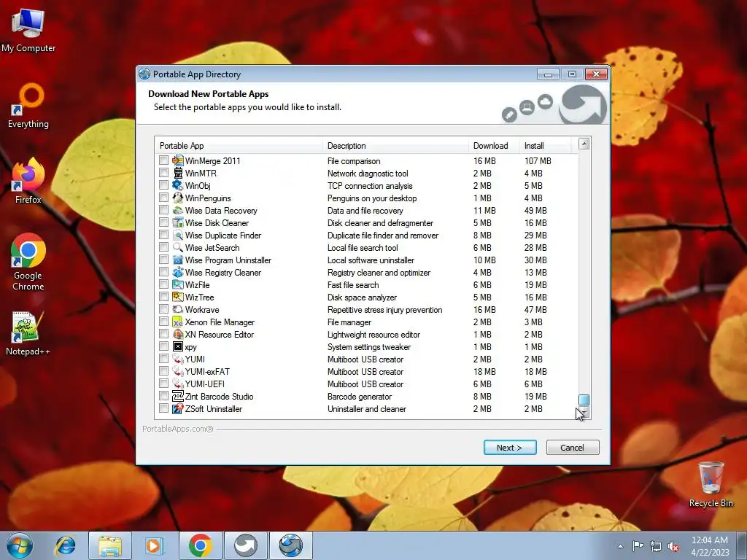Screen dimensions: 747x560
Task: Click the Next > button
Action: [510, 448]
